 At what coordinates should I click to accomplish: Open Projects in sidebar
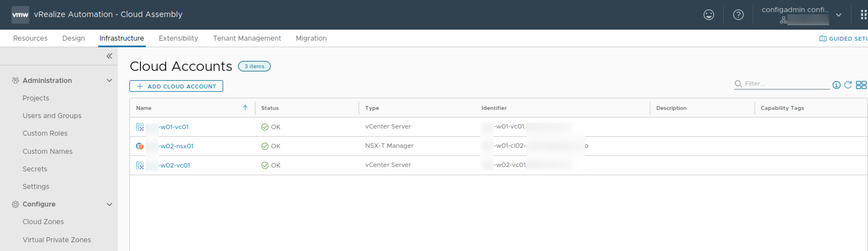coord(36,98)
